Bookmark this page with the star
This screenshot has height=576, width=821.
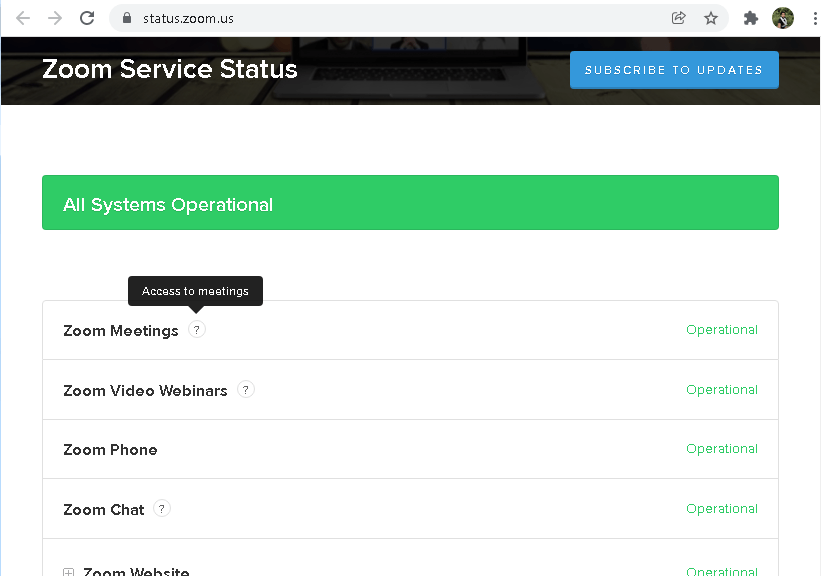coord(711,18)
